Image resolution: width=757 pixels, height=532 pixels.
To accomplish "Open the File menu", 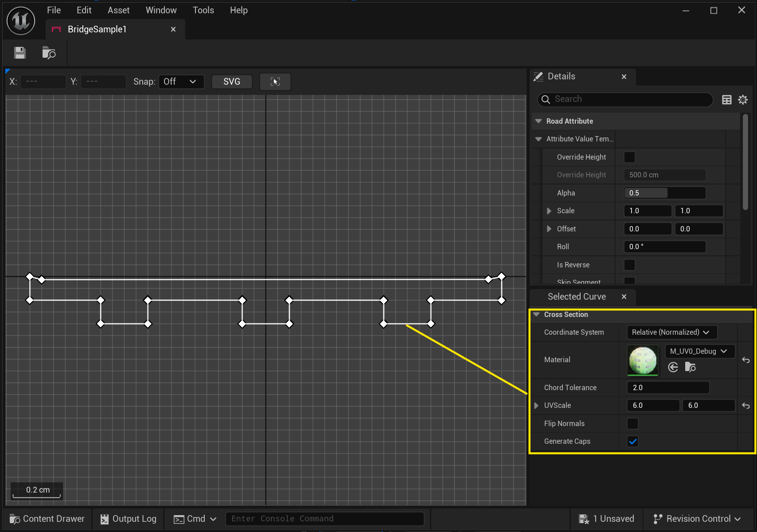I will [x=54, y=10].
